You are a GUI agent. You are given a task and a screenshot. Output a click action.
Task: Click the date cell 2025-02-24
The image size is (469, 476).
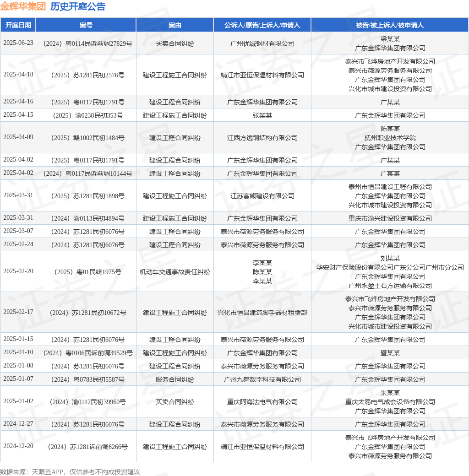click(x=18, y=244)
